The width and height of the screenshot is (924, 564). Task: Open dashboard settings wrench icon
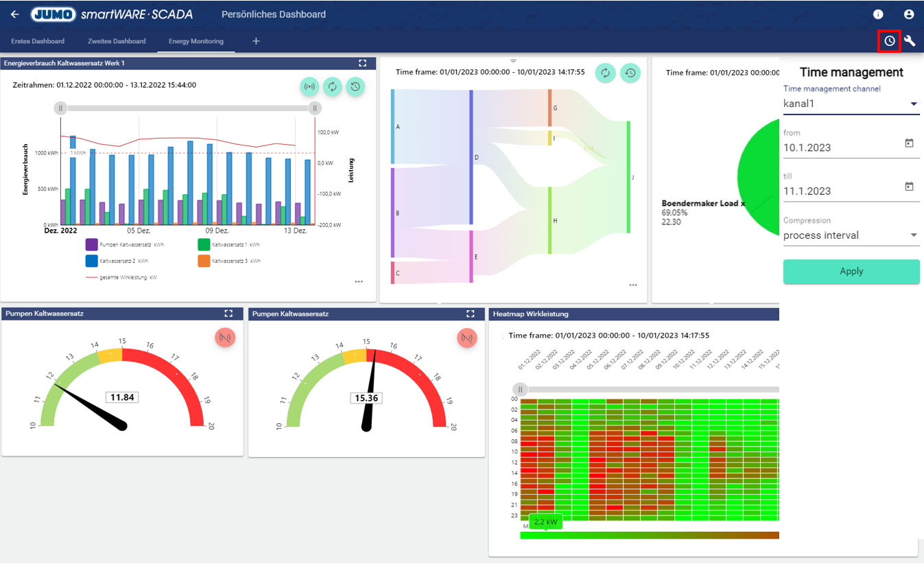(910, 41)
